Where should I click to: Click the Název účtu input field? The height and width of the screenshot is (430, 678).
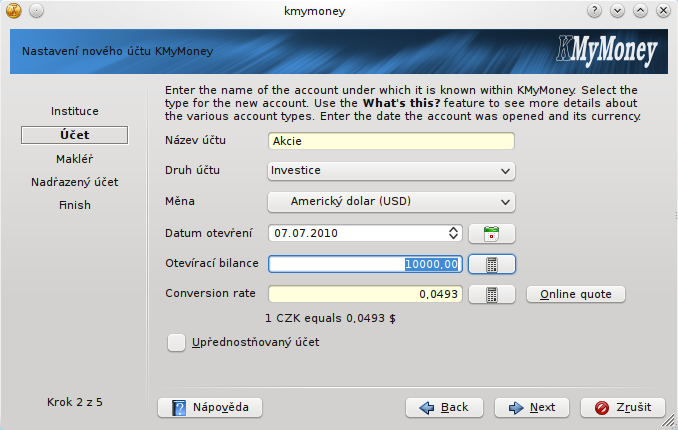coord(391,141)
